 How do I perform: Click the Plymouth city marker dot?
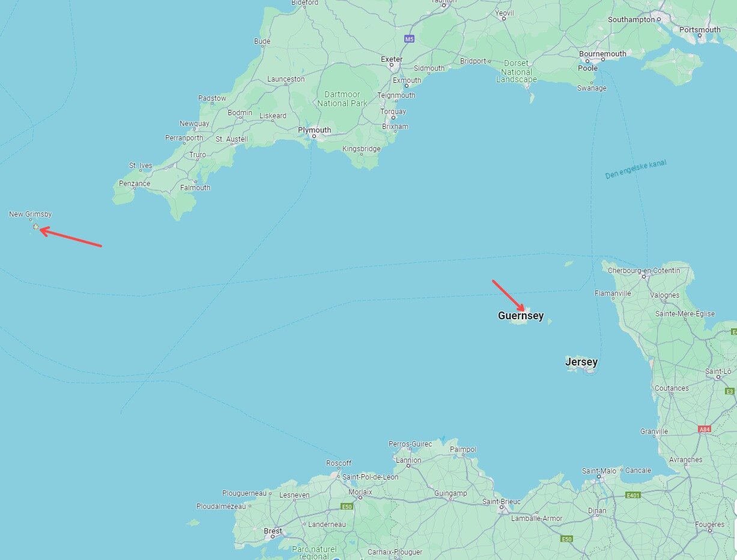pos(313,136)
